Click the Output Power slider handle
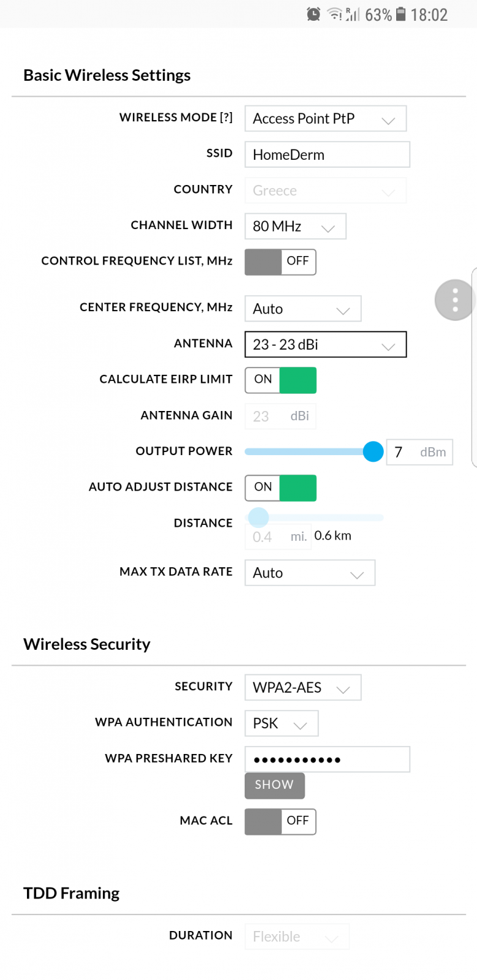The width and height of the screenshot is (477, 980). (x=373, y=451)
